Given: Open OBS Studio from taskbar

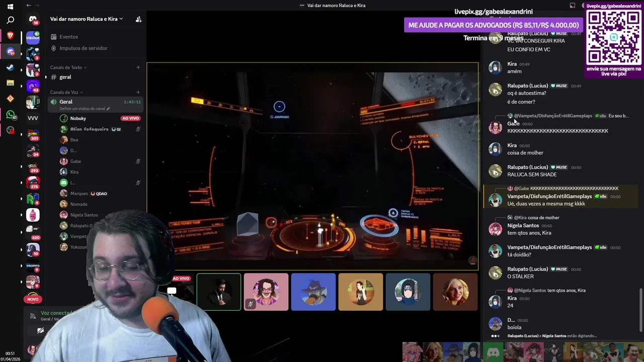Looking at the screenshot, I should tap(10, 130).
